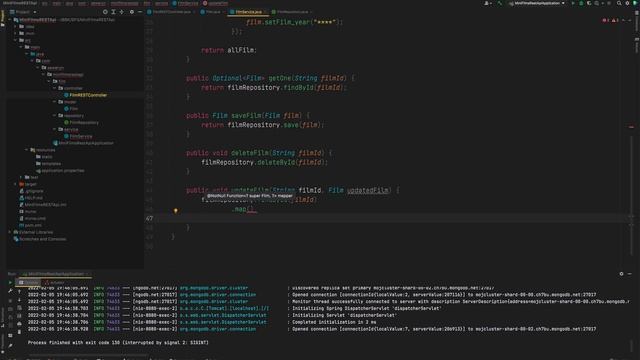
Task: Click line number 47 in the editor gutter
Action: 149,218
